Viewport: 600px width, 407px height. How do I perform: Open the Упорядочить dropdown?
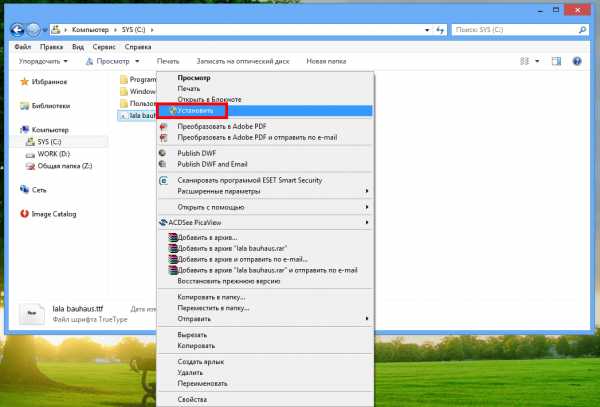[x=43, y=61]
